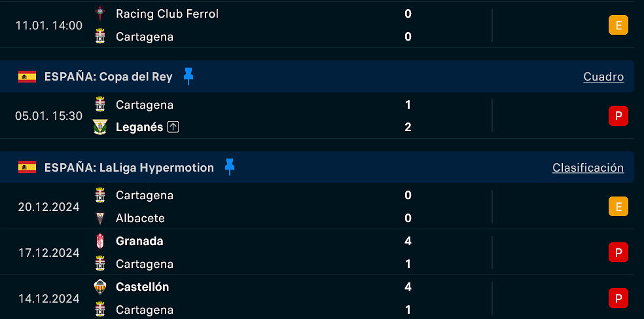Click the P badge for the Castellón match
This screenshot has width=644, height=319.
tap(618, 298)
